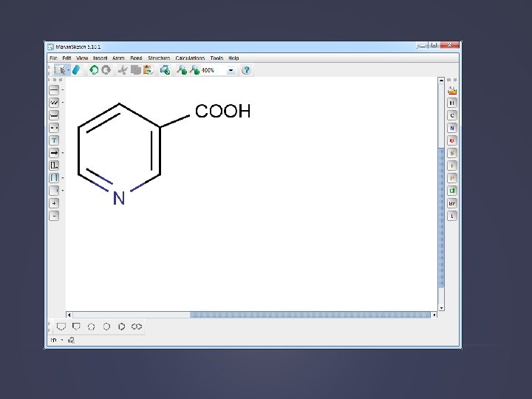The height and width of the screenshot is (399, 532).
Task: Insert the cyclohexane ring template
Action: 106,327
